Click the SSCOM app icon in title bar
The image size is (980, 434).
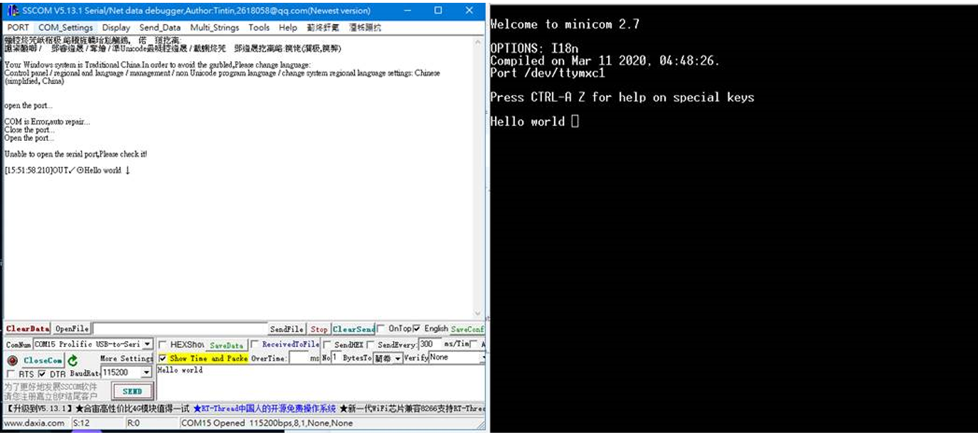12,11
